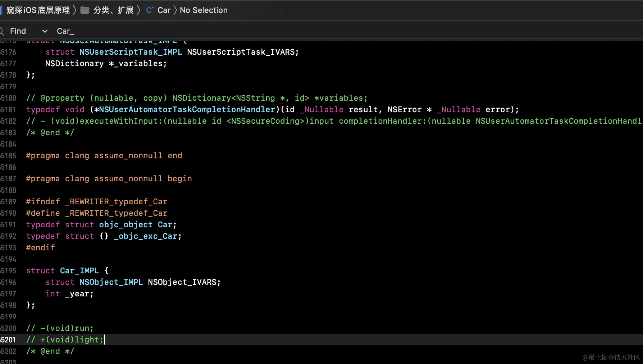This screenshot has width=643, height=364.
Task: Click the @property variables comment line
Action: tap(197, 98)
